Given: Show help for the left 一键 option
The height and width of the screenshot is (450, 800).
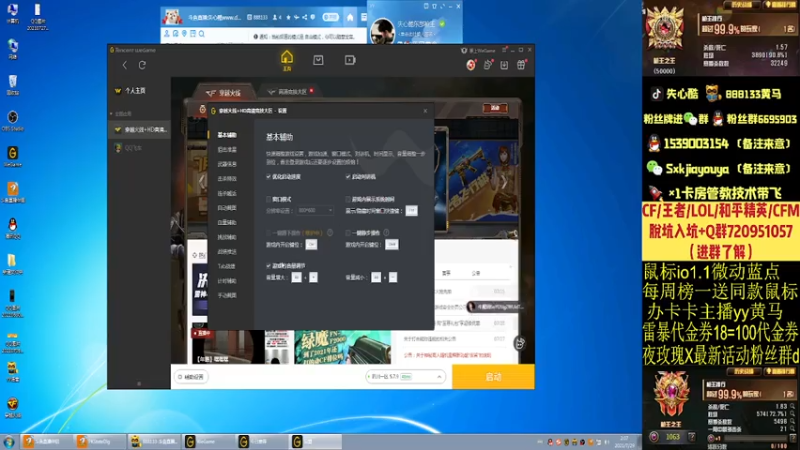Looking at the screenshot, I should point(330,233).
